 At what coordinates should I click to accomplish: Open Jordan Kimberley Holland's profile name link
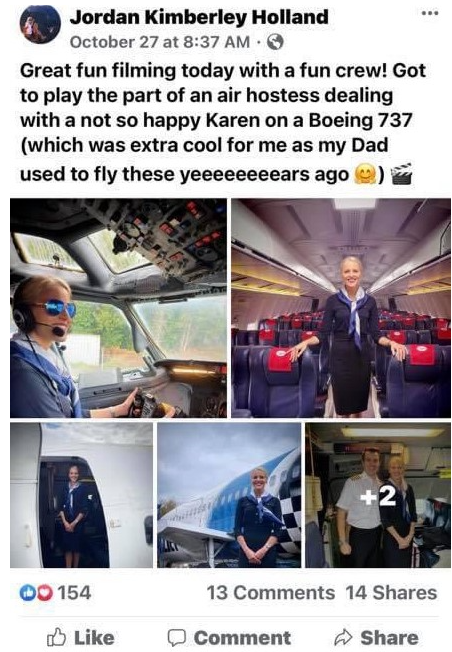pyautogui.click(x=199, y=17)
